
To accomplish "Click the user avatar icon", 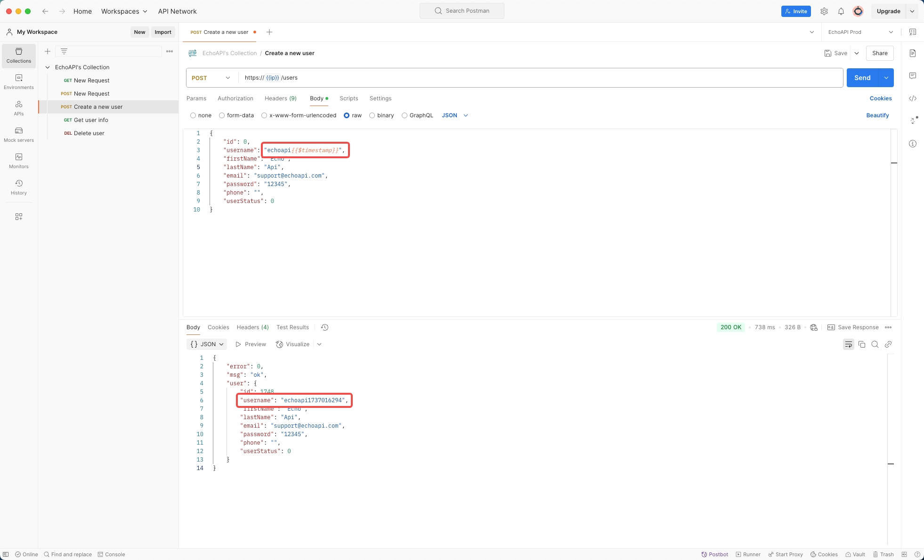I will tap(858, 11).
